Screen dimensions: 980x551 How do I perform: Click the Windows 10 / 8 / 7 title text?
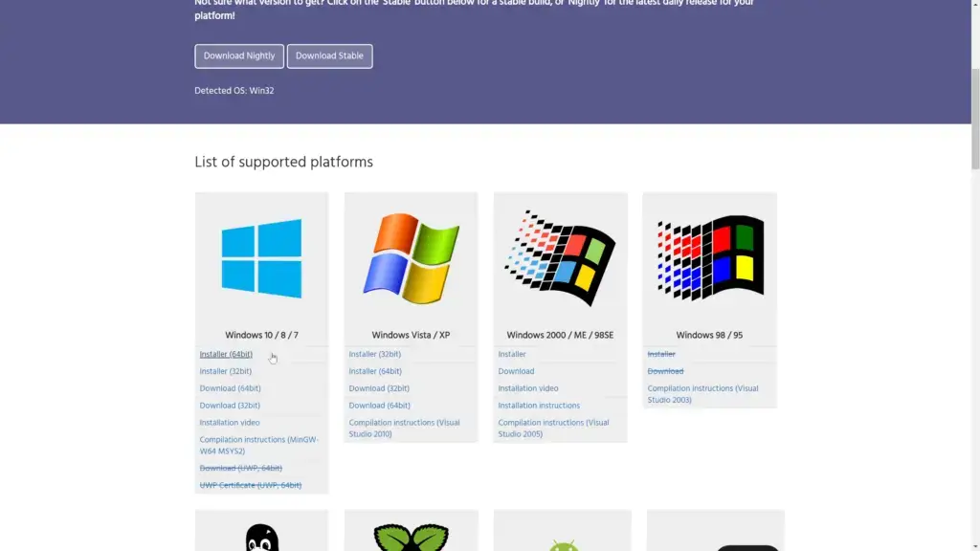[262, 336]
